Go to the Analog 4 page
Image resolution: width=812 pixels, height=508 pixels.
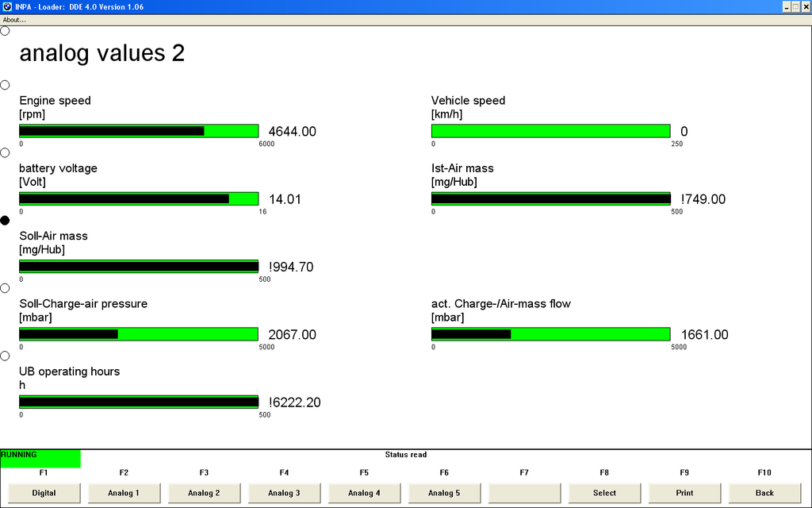point(364,493)
